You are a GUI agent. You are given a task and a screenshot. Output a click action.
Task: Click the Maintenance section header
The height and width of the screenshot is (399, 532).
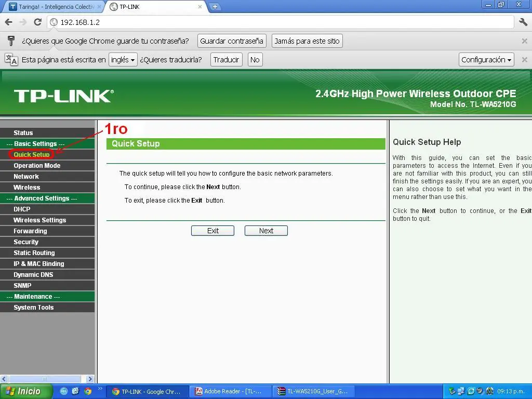tap(47, 297)
